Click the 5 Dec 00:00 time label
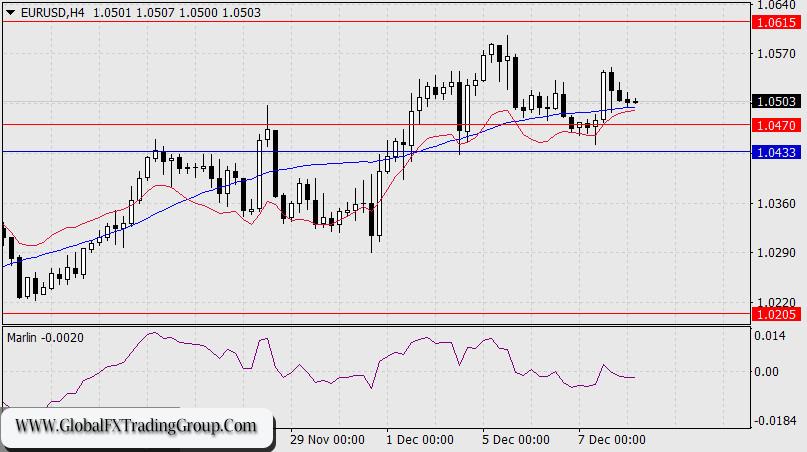This screenshot has width=807, height=452. pos(516,440)
